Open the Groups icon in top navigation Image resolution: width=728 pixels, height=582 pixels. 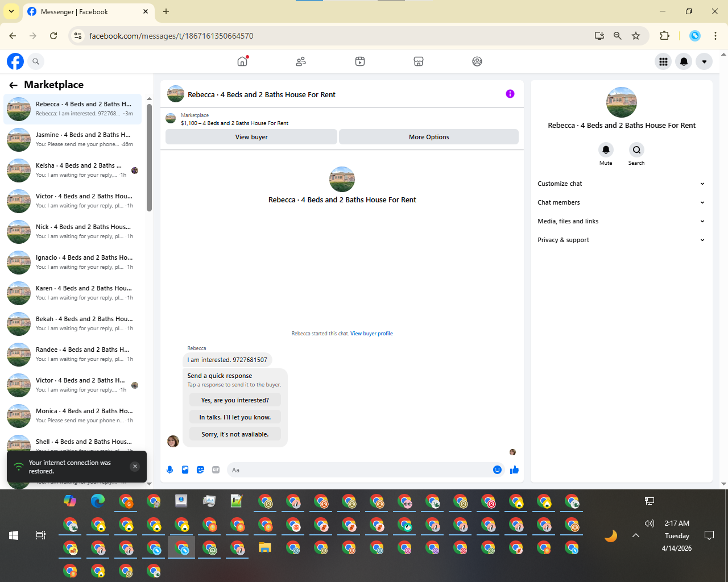click(477, 61)
